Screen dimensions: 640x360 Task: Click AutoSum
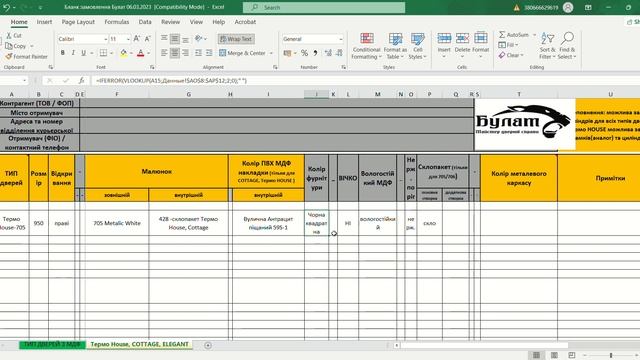click(513, 35)
